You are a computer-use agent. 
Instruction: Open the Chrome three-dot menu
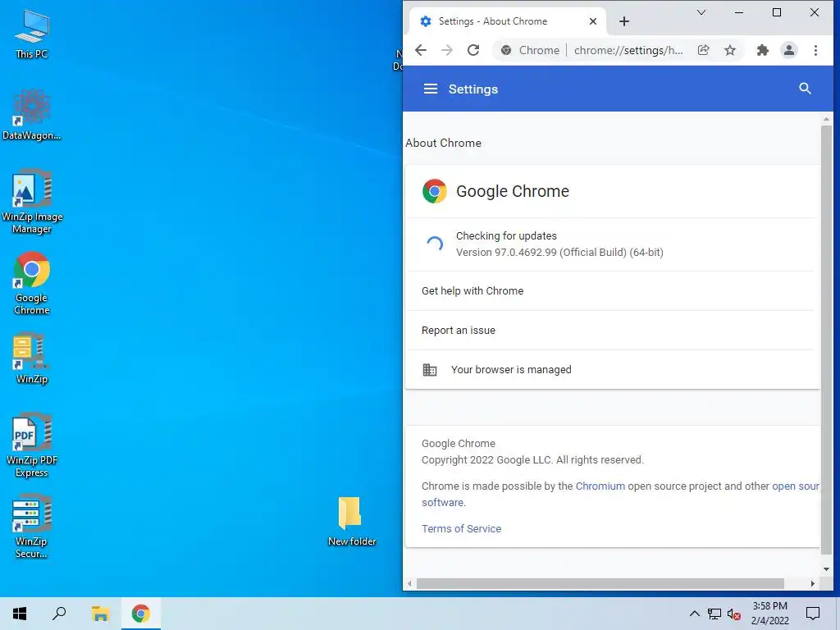click(x=815, y=50)
